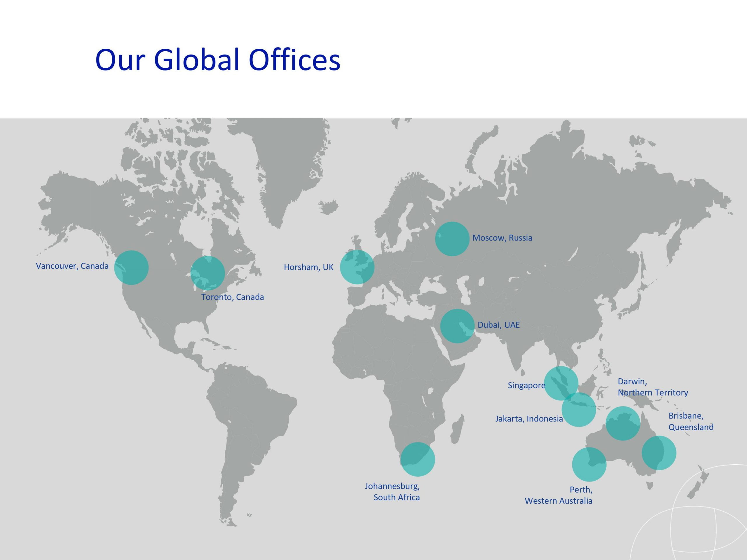
Task: Click the Toronto teal circle marker
Action: pyautogui.click(x=208, y=273)
